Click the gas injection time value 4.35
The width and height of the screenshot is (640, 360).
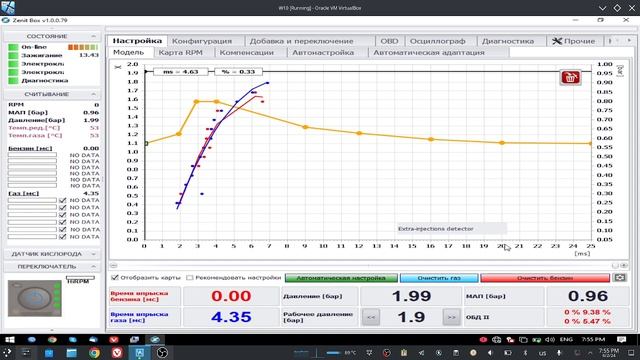pos(231,317)
